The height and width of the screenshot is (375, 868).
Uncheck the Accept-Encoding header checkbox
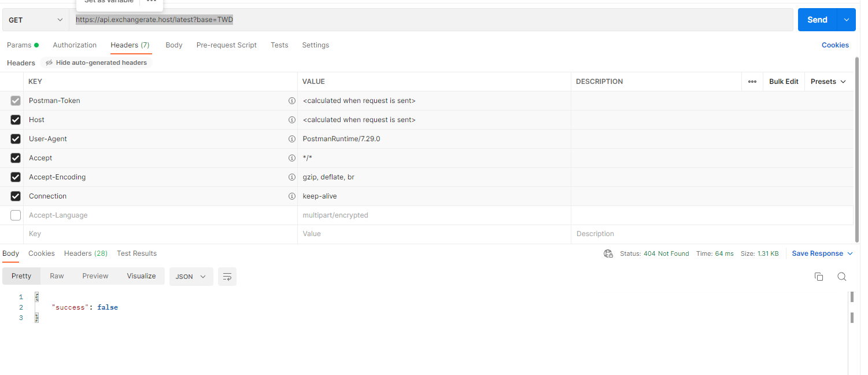click(16, 177)
